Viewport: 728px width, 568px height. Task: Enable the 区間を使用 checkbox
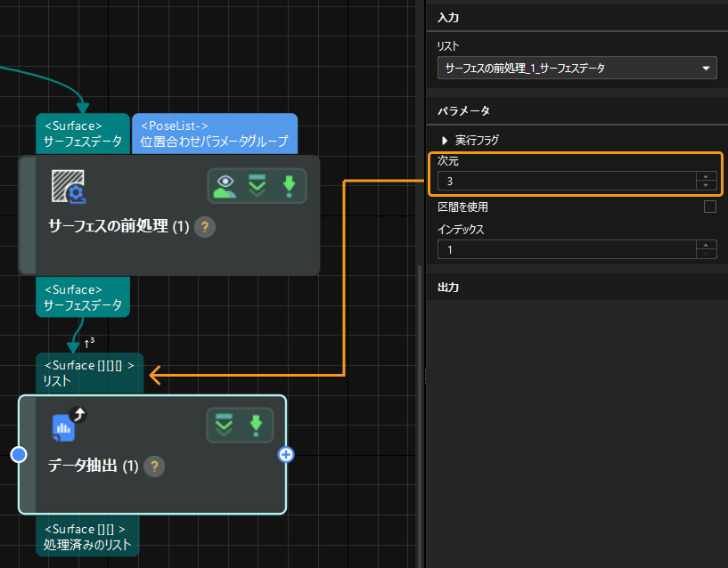click(709, 207)
